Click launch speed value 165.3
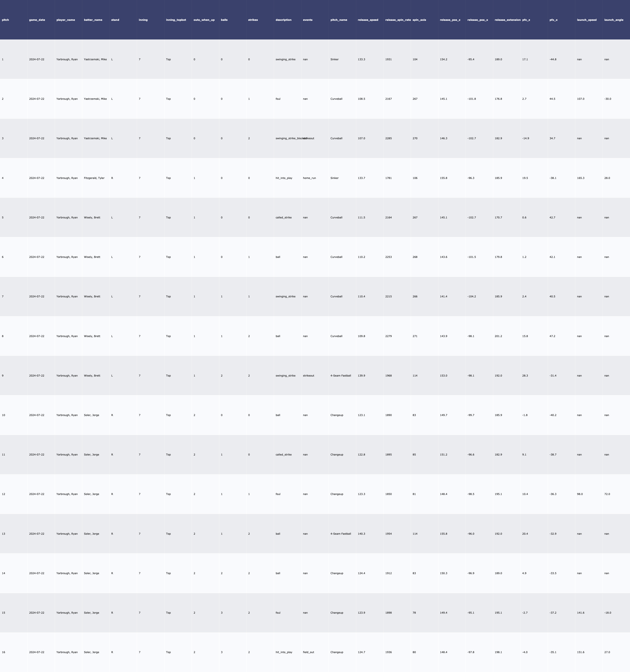Screen dimensions: 630x672 pos(580,178)
